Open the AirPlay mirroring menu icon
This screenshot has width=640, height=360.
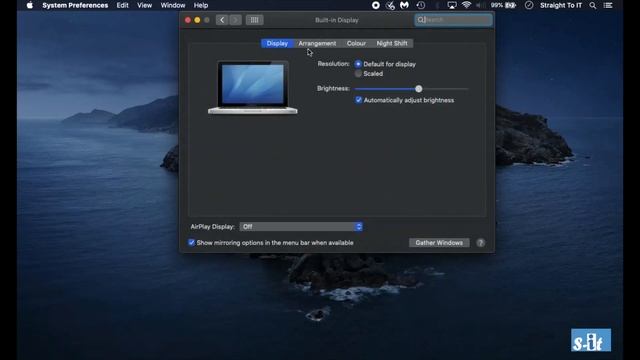click(452, 5)
